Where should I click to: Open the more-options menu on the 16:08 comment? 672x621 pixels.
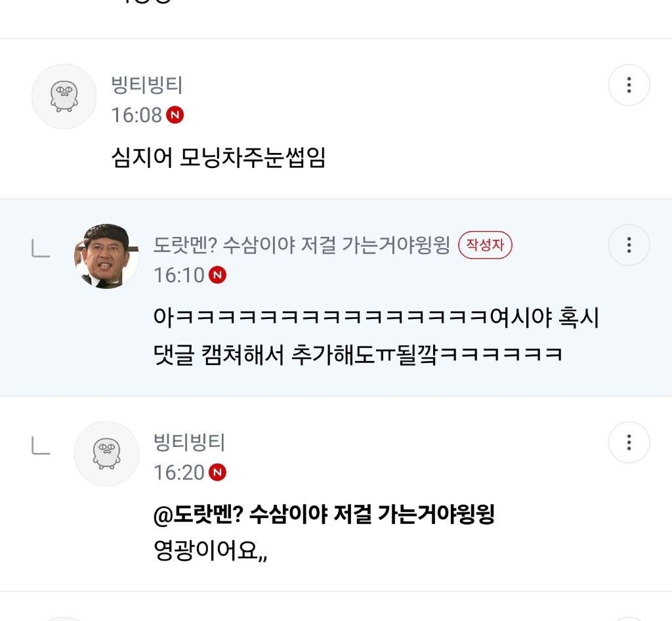click(629, 85)
